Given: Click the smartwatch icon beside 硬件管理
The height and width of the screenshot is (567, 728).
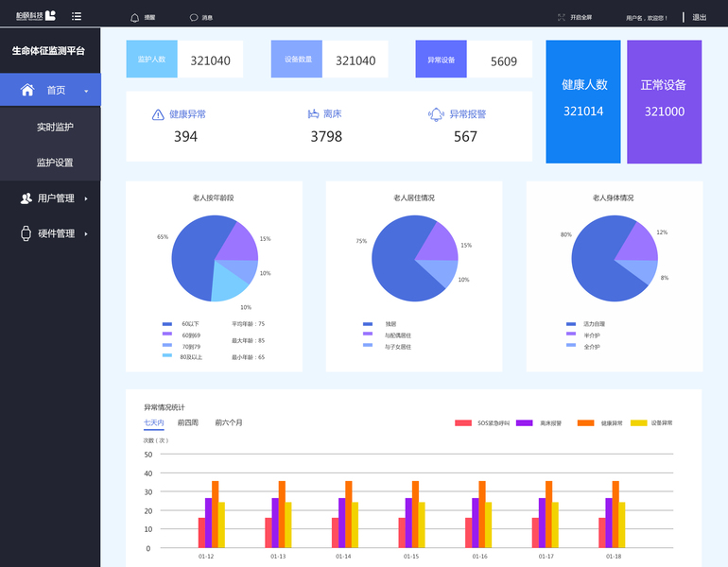Looking at the screenshot, I should tap(26, 232).
